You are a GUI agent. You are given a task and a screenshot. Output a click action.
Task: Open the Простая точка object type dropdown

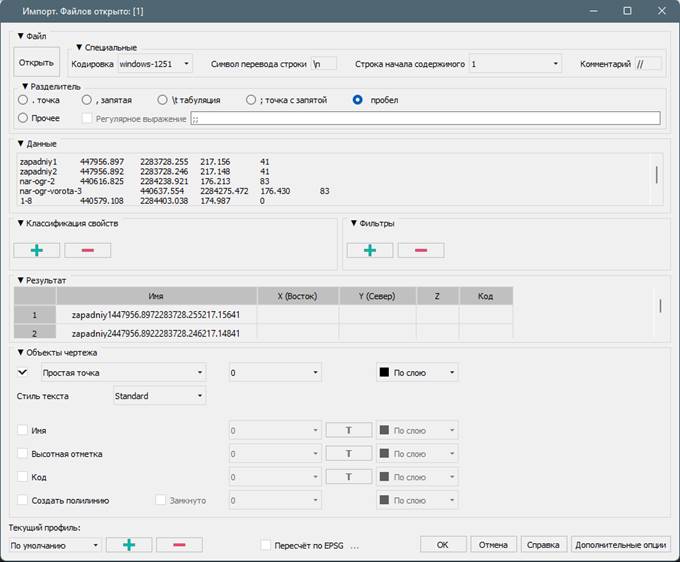coord(122,372)
